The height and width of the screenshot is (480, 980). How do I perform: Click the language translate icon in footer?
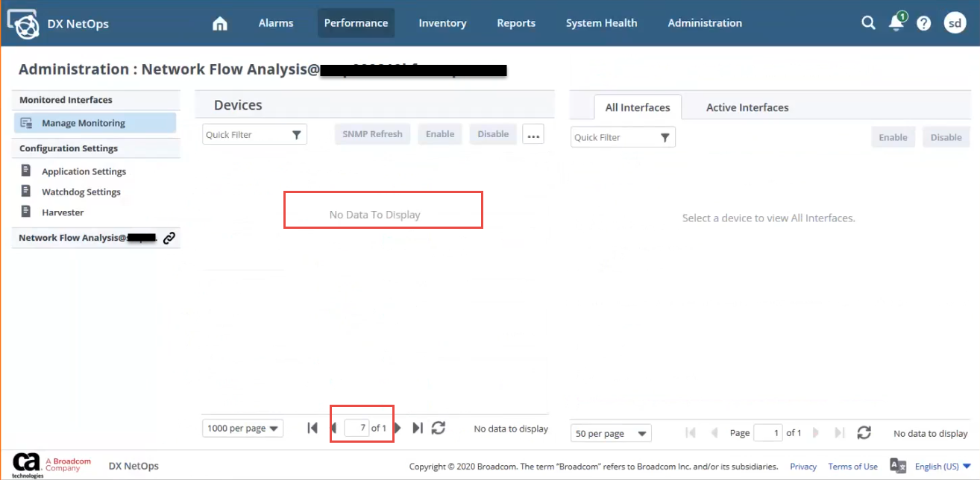coord(898,466)
